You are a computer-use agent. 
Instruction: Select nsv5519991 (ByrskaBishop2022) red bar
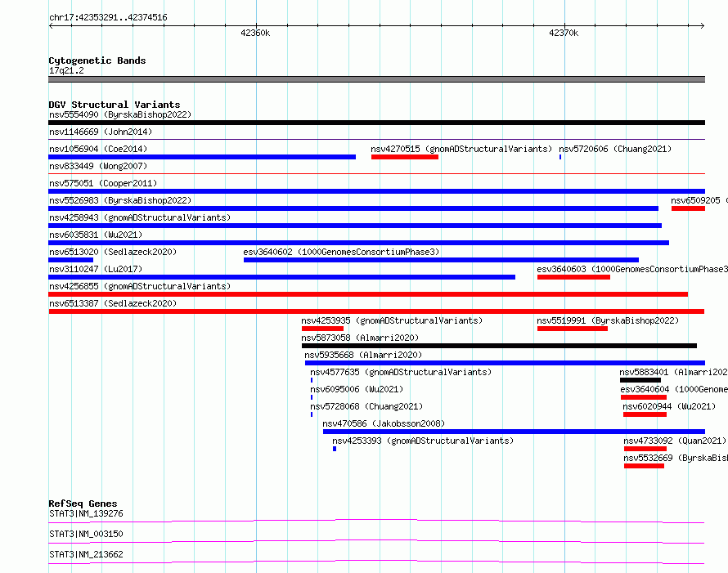tap(573, 329)
